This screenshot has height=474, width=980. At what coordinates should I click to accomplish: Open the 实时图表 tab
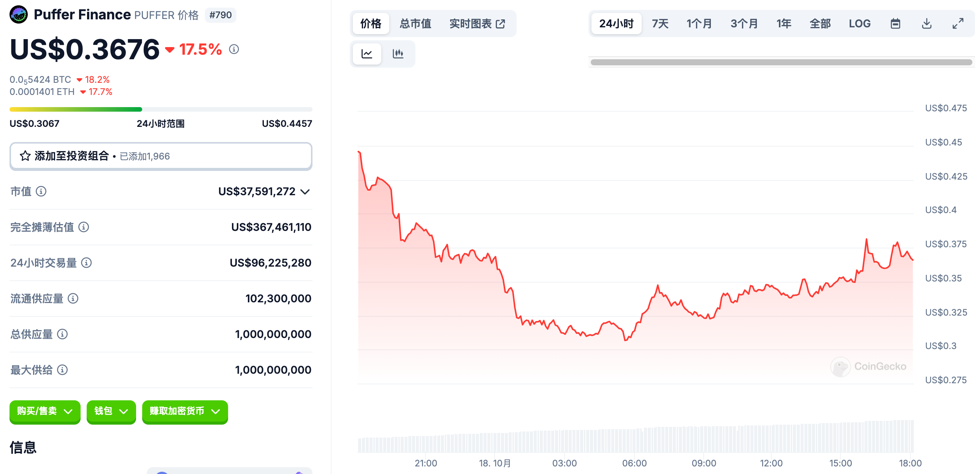pos(477,24)
